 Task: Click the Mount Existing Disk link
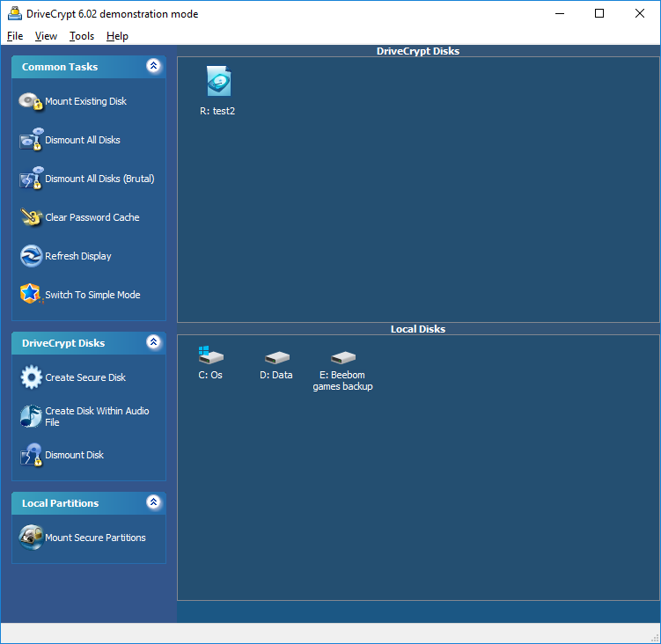[85, 101]
